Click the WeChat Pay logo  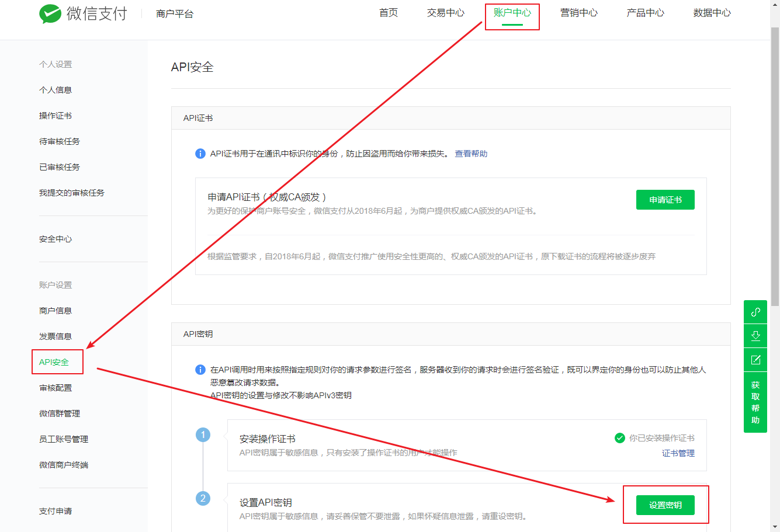point(83,13)
